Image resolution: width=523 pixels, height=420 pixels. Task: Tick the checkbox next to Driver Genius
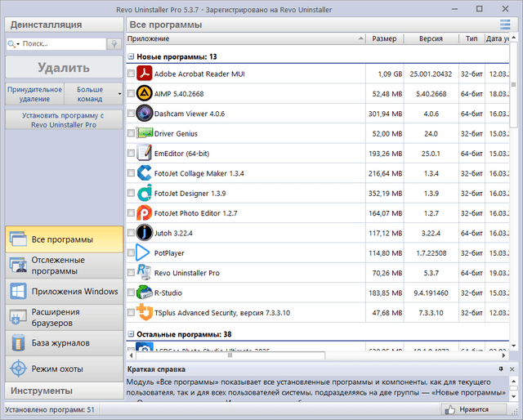(132, 133)
